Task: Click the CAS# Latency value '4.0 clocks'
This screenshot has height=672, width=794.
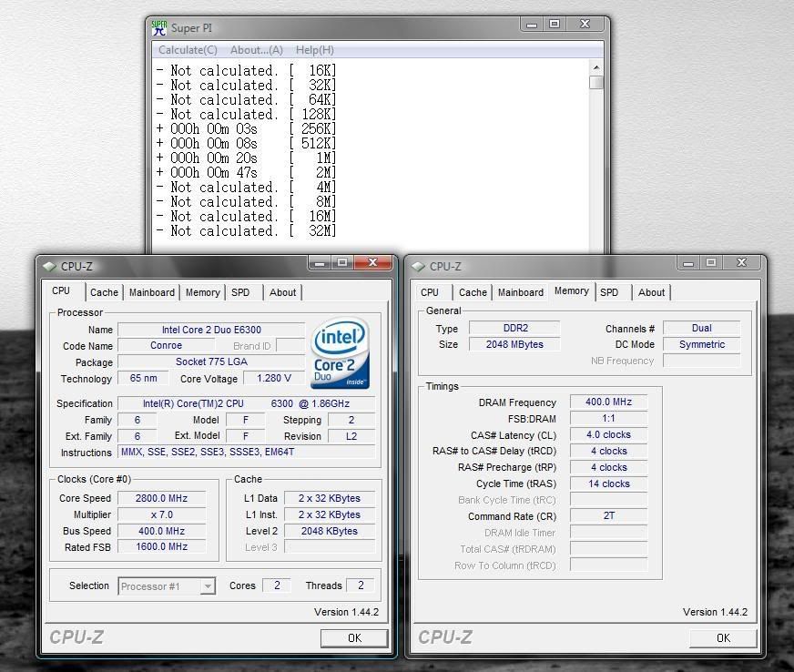Action: (x=608, y=434)
